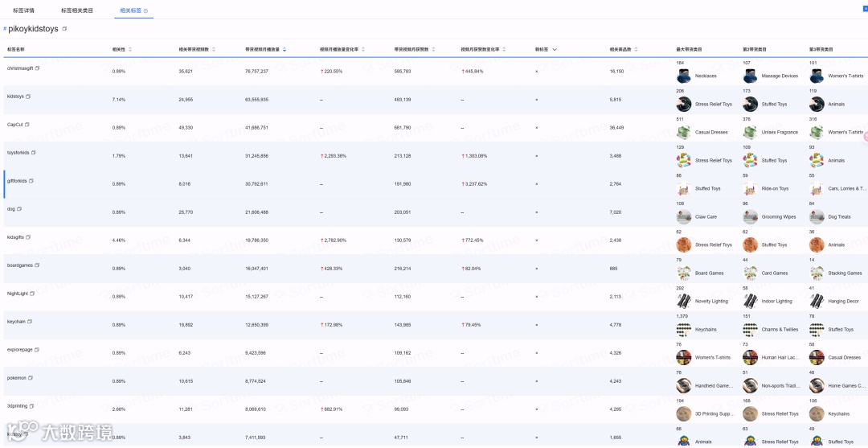
Task: Click Ride-on Toys thumbnail in giftforkids row
Action: coord(750,188)
